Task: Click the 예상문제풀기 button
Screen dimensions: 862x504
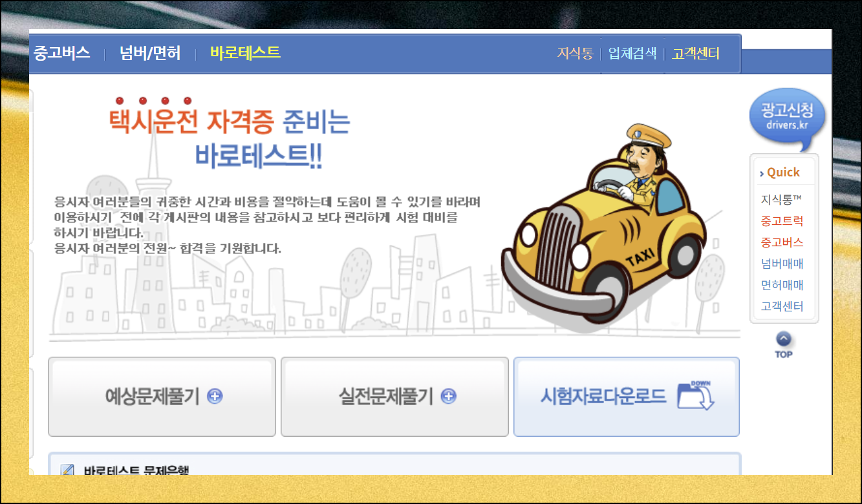Action: pyautogui.click(x=162, y=397)
